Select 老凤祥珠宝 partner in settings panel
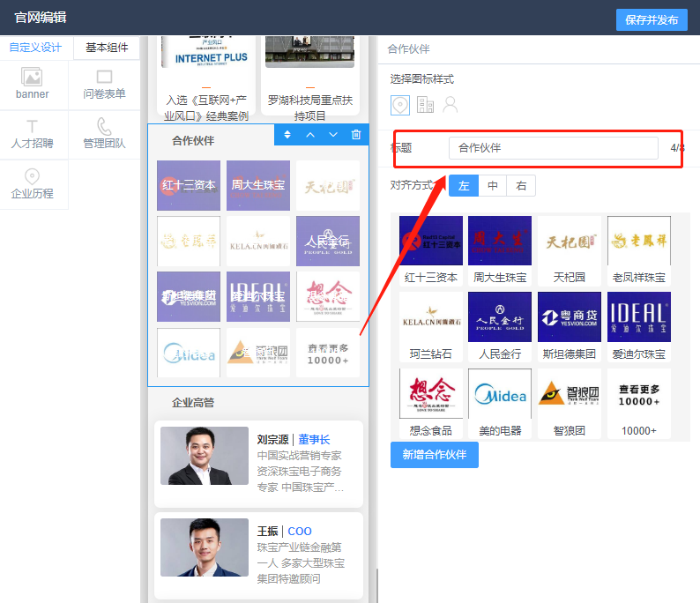 (x=639, y=250)
